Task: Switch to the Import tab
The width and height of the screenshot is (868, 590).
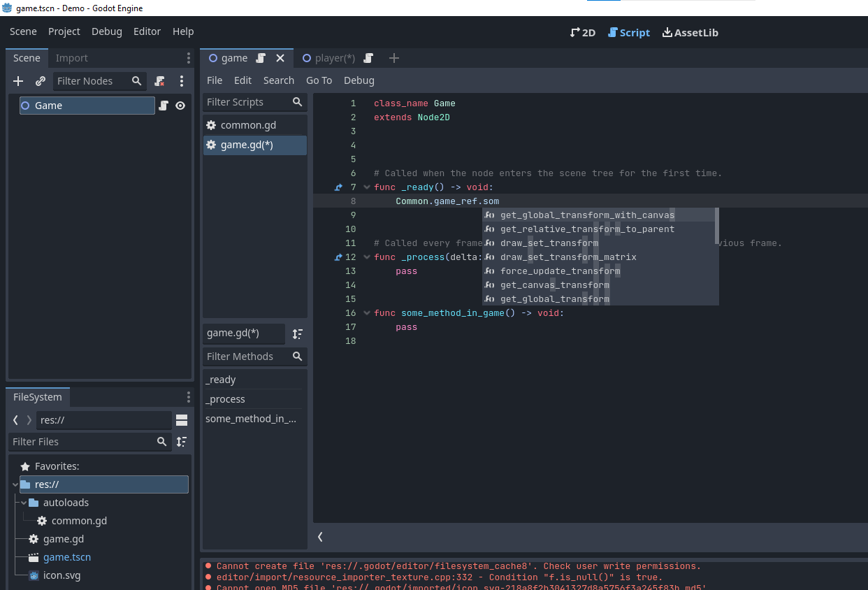Action: point(72,57)
